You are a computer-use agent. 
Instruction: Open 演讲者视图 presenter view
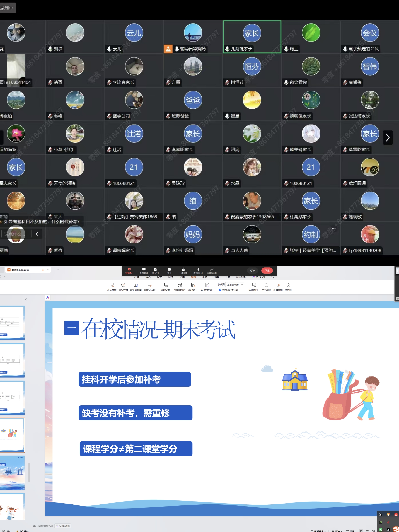[x=136, y=285]
